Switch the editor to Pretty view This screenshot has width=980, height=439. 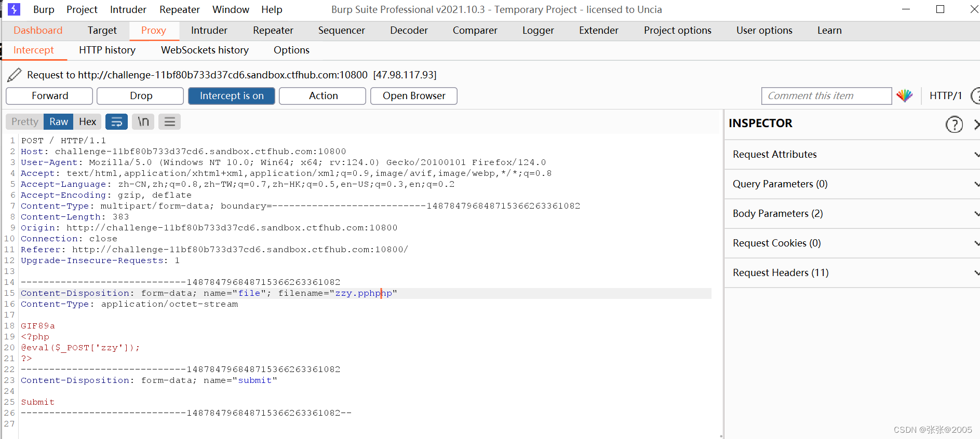tap(25, 122)
